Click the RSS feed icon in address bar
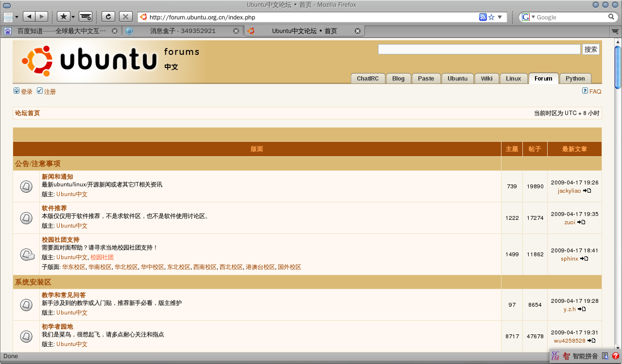The width and height of the screenshot is (622, 364). (x=483, y=17)
